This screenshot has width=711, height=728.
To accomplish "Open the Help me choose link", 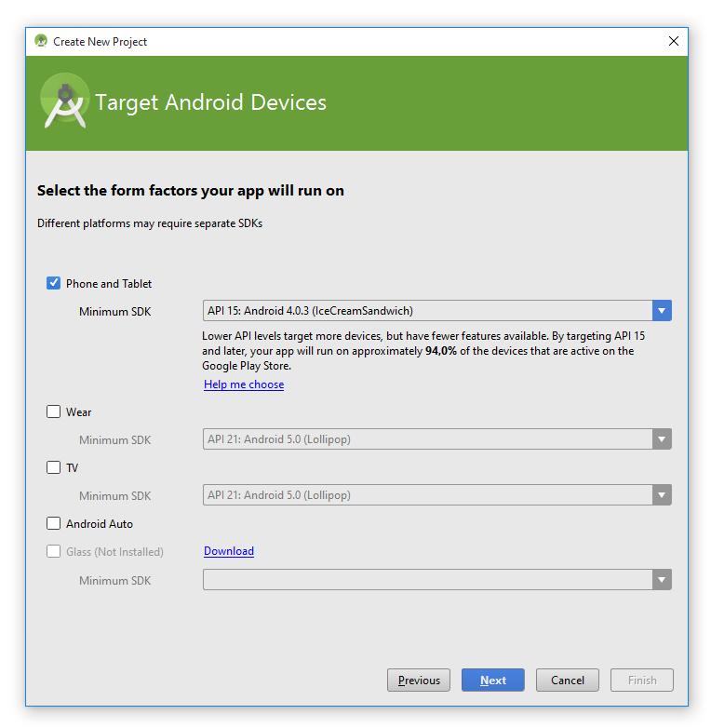I will [x=244, y=384].
